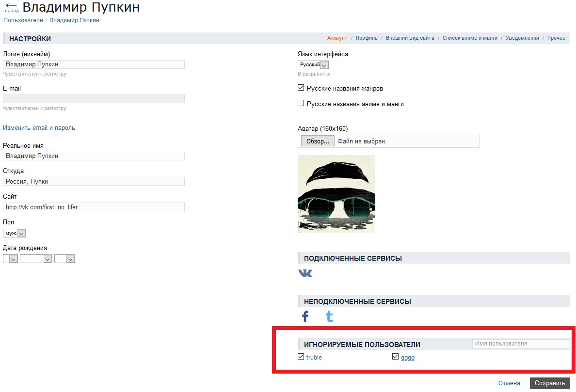Click the back arrow icon
This screenshot has width=576, height=392.
coord(11,6)
